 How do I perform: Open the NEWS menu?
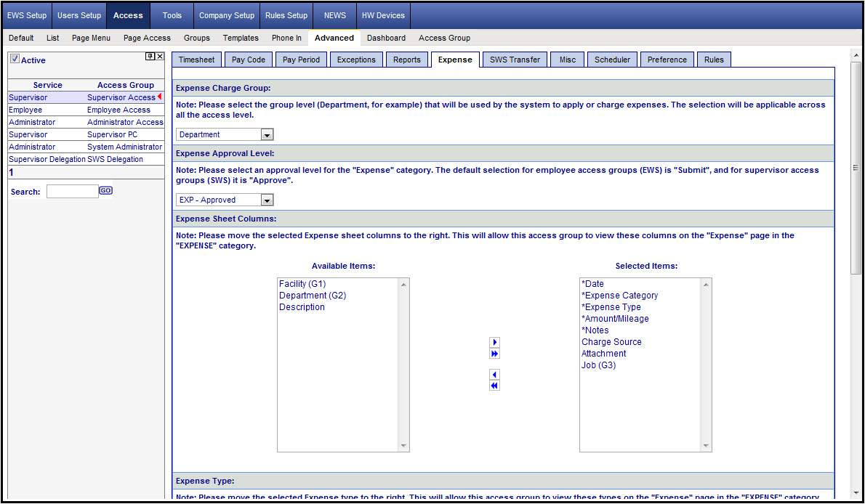tap(335, 15)
